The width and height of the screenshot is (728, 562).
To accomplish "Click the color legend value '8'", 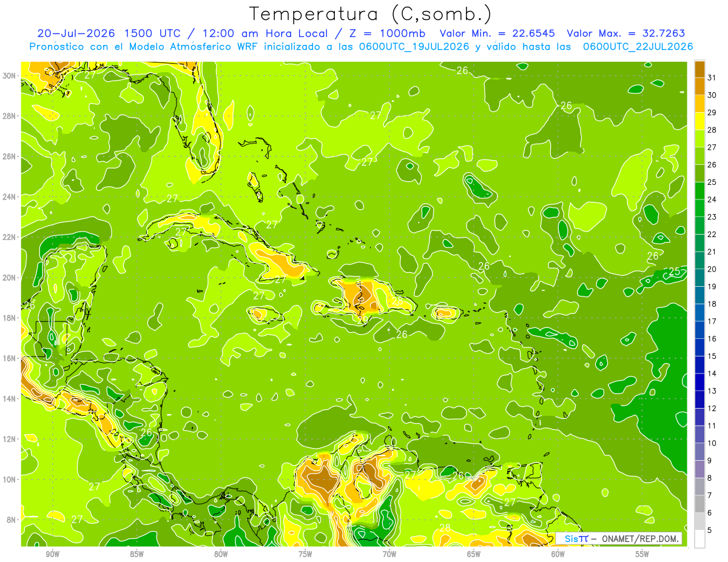I will 710,478.
